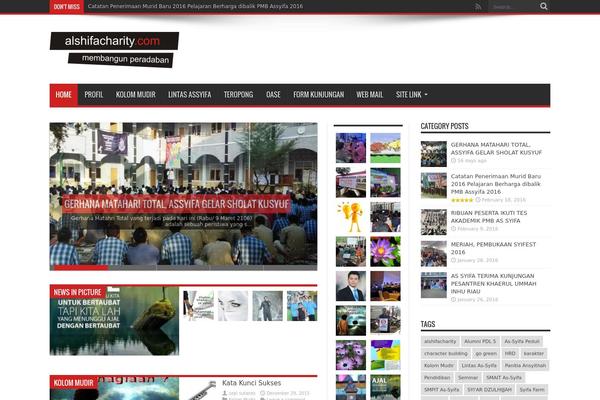This screenshot has width=600, height=400.
Task: Open the man in rain thumbnail
Action: point(267,305)
